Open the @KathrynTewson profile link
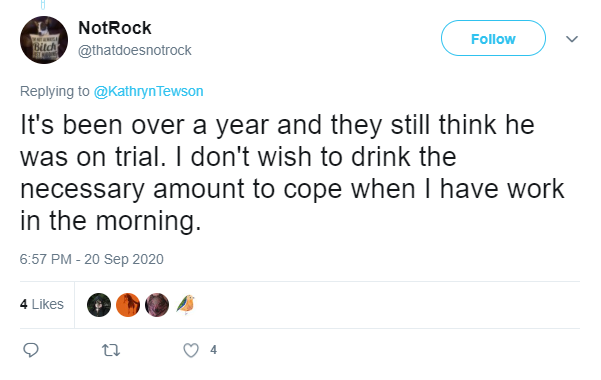The width and height of the screenshot is (601, 380). tap(148, 91)
